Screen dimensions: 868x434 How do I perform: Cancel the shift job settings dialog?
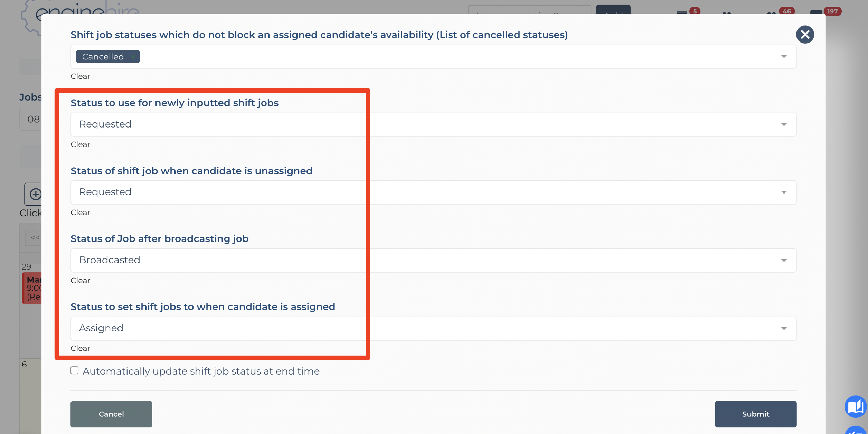pos(111,414)
